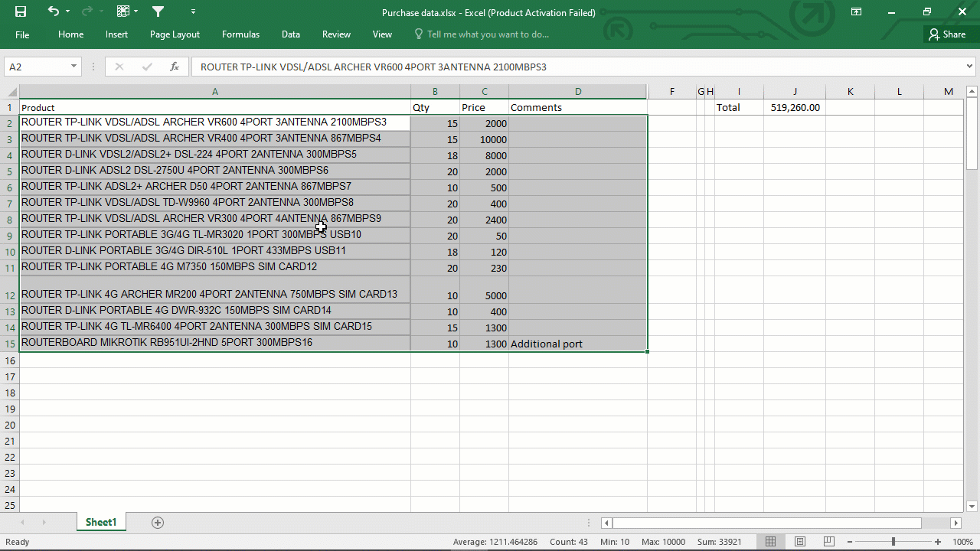Click the zoom slider handle

(x=893, y=542)
